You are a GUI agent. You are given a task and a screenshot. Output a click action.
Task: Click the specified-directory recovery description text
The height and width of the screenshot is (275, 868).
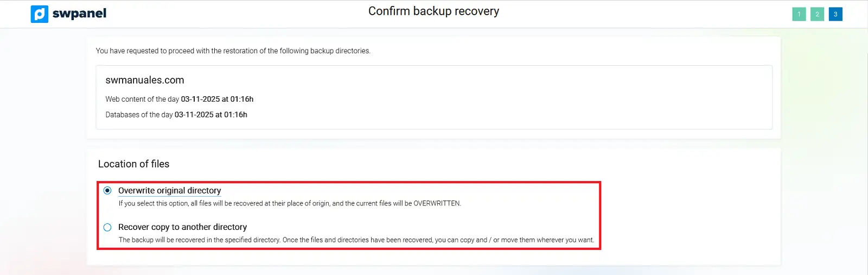point(356,240)
